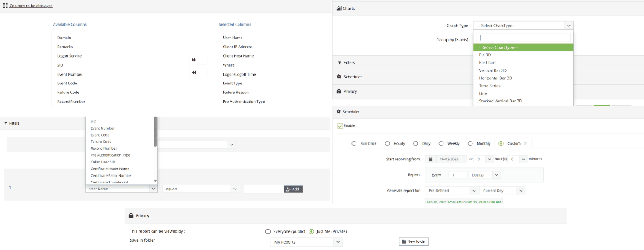The image size is (644, 250).
Task: Click the lock icon in the Privacy header
Action: 131,215
